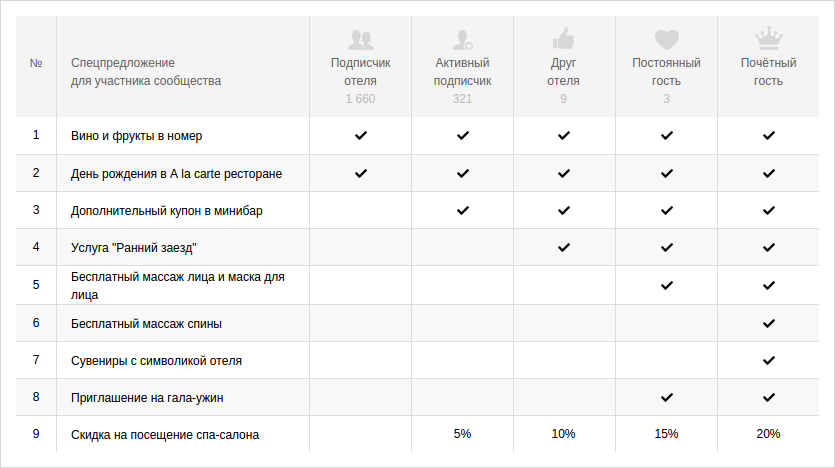835x468 pixels.
Task: Click the Активный подписчик person icon
Action: (462, 39)
